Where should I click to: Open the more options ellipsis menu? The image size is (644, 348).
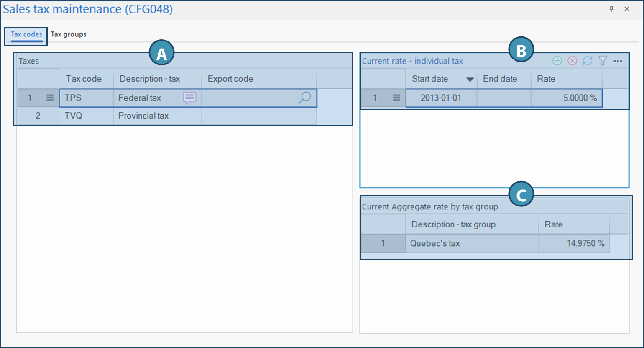coord(618,61)
